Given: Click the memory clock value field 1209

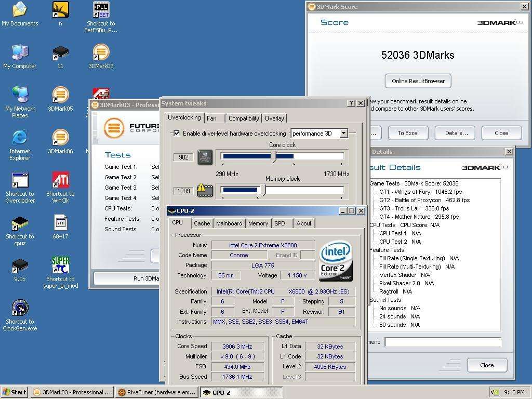Looking at the screenshot, I should [183, 191].
